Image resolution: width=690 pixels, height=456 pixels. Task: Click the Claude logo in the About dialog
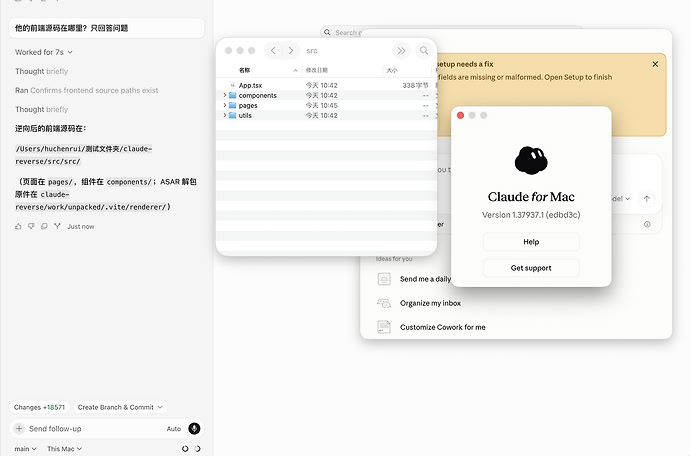(x=531, y=160)
